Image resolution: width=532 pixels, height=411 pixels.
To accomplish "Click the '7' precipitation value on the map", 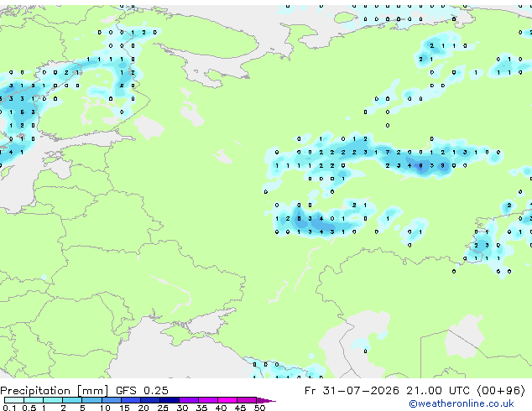I will coord(388,153).
